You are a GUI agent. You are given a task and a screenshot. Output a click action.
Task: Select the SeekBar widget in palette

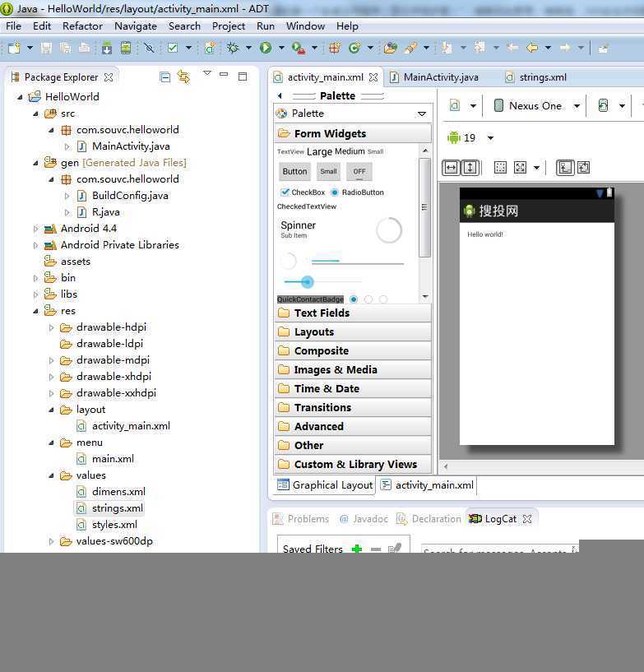pyautogui.click(x=322, y=281)
